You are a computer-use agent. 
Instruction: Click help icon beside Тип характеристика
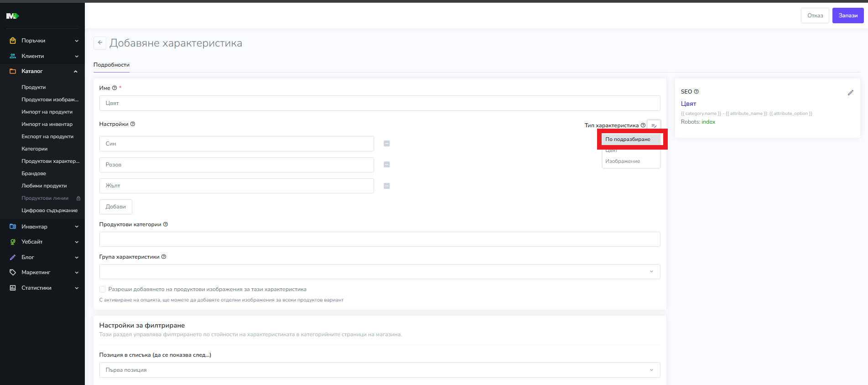pos(643,125)
